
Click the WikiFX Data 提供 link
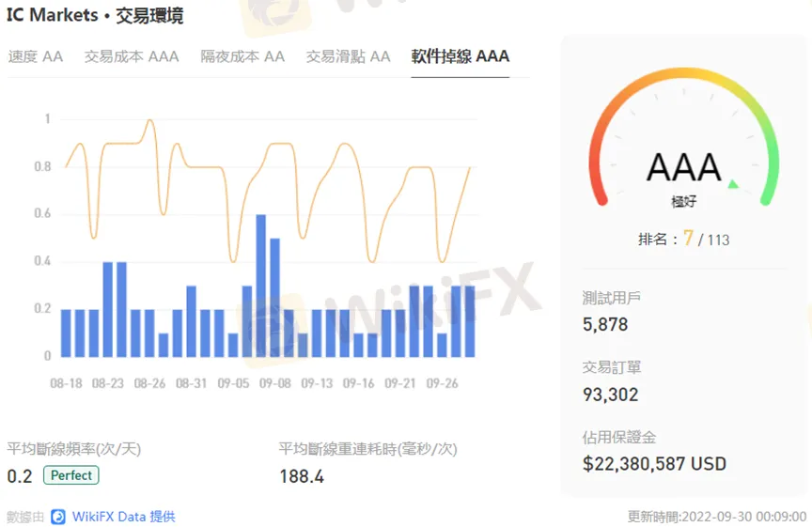click(124, 516)
